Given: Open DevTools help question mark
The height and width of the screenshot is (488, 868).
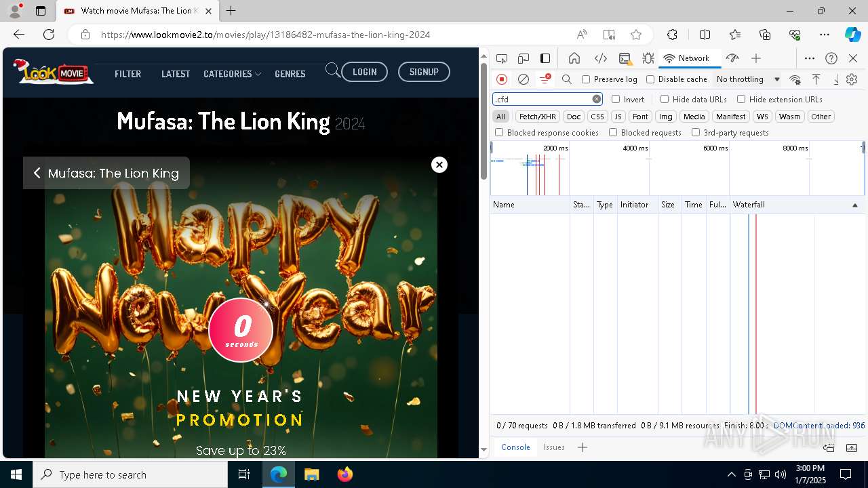Looking at the screenshot, I should pos(831,58).
